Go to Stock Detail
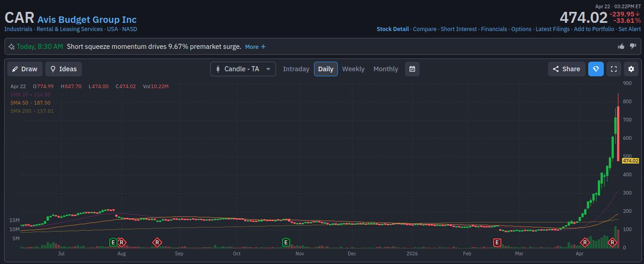 [x=393, y=29]
